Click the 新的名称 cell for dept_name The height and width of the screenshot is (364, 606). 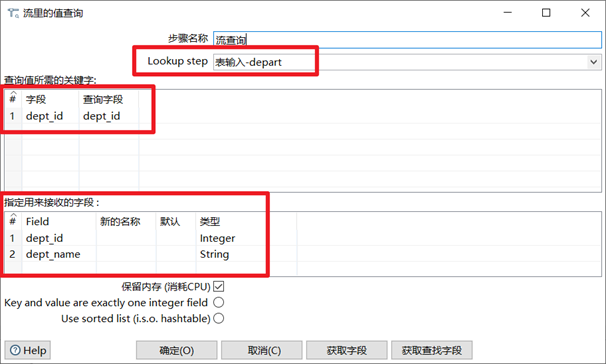[x=126, y=254]
